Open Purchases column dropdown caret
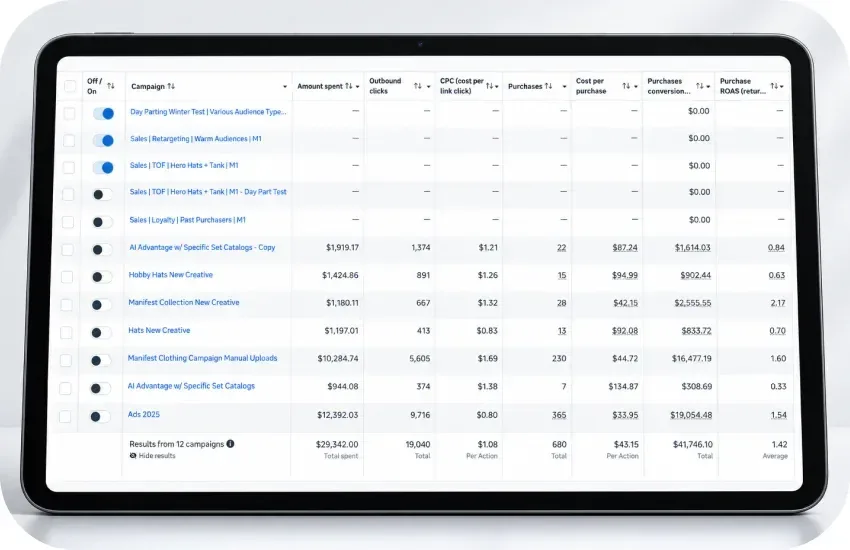The width and height of the screenshot is (850, 550). (564, 87)
